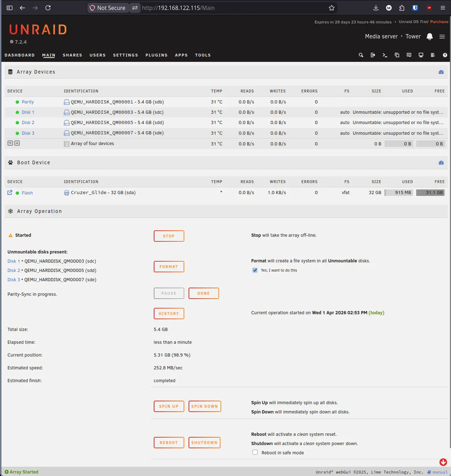Click Boot Device gauge icon
This screenshot has width=451, height=476.
tap(441, 162)
